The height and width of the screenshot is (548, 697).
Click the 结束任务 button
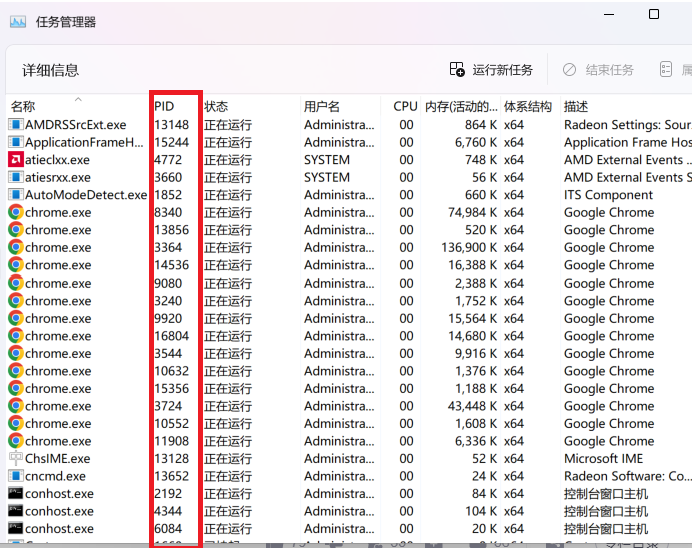[x=598, y=70]
